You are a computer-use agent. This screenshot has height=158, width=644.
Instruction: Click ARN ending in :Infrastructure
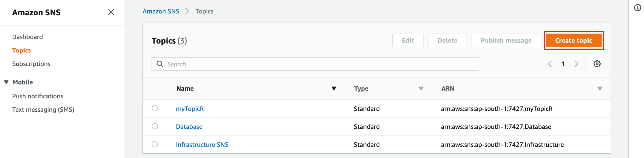click(502, 144)
